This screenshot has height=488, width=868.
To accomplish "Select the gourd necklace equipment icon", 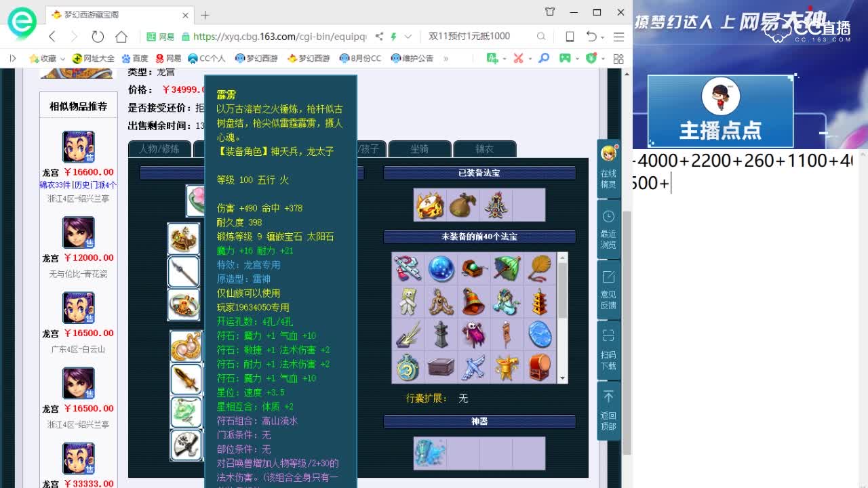I will 186,347.
